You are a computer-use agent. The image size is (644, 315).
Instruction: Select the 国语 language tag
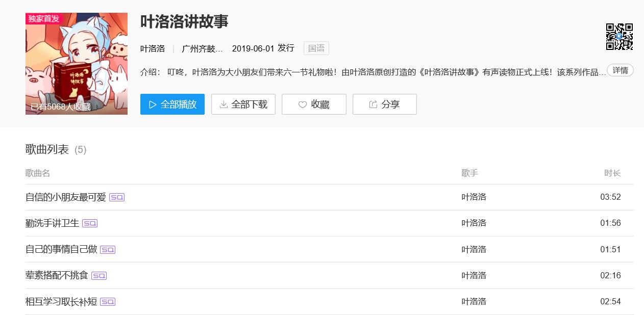[316, 48]
